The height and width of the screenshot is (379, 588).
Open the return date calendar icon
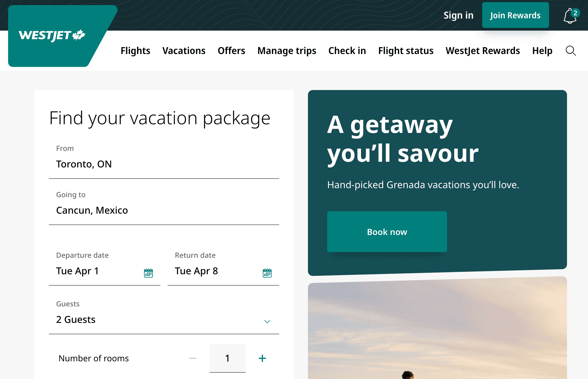[x=267, y=273]
